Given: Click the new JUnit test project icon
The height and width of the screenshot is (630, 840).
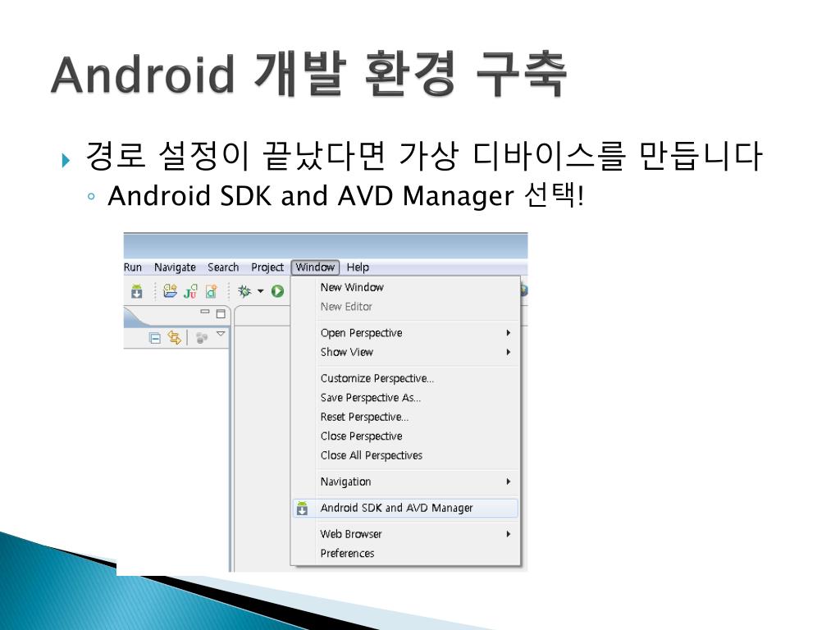Looking at the screenshot, I should [190, 291].
